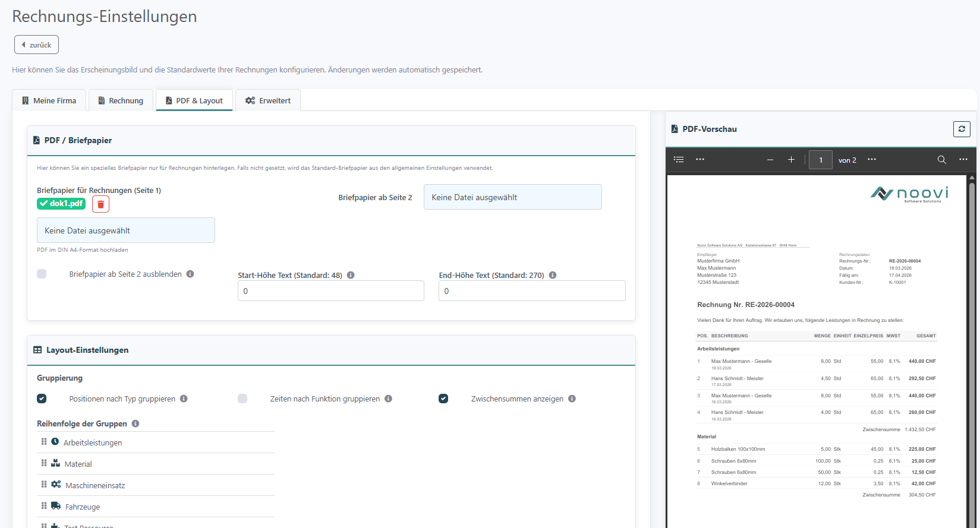Image resolution: width=980 pixels, height=528 pixels.
Task: Click the boxes icon beside Material
Action: (56, 463)
